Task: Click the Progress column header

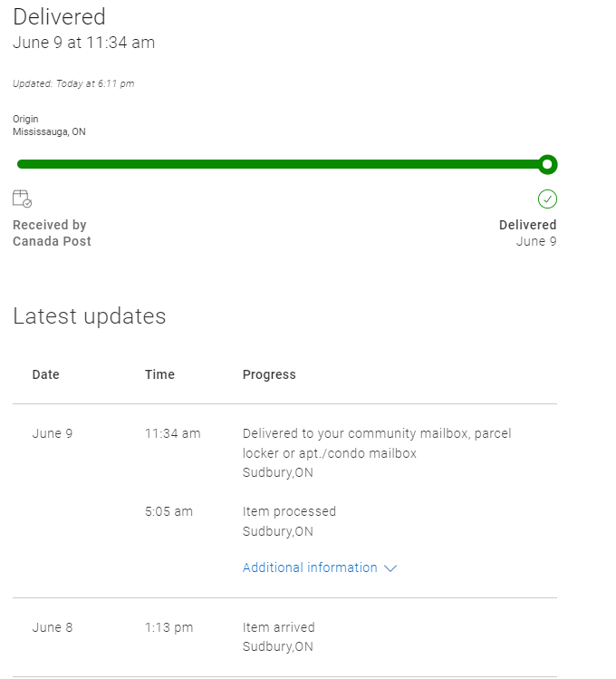Action: pyautogui.click(x=269, y=374)
